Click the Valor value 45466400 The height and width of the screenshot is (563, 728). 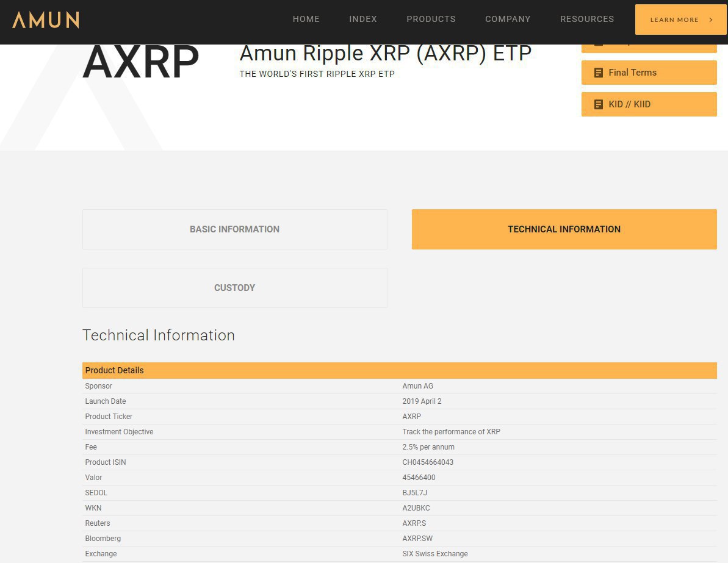(419, 478)
